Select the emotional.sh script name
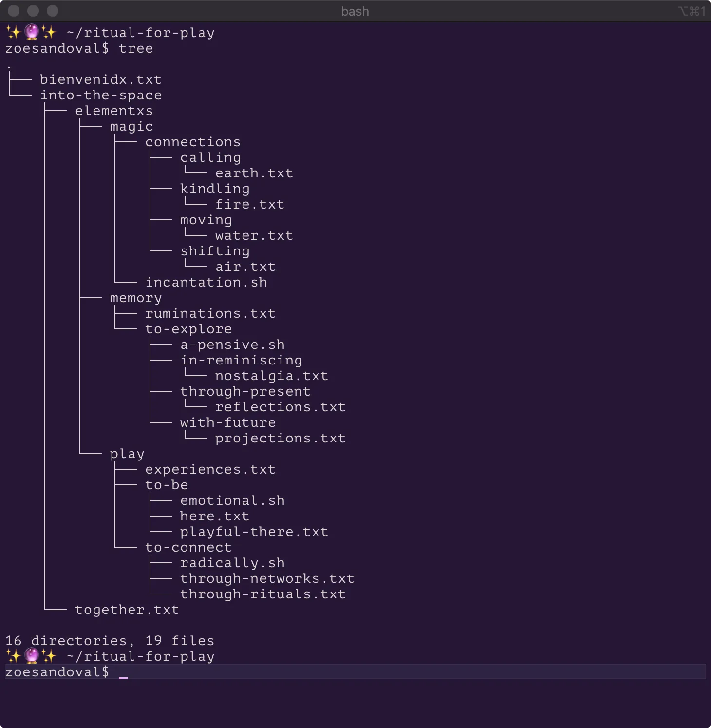 (x=232, y=501)
